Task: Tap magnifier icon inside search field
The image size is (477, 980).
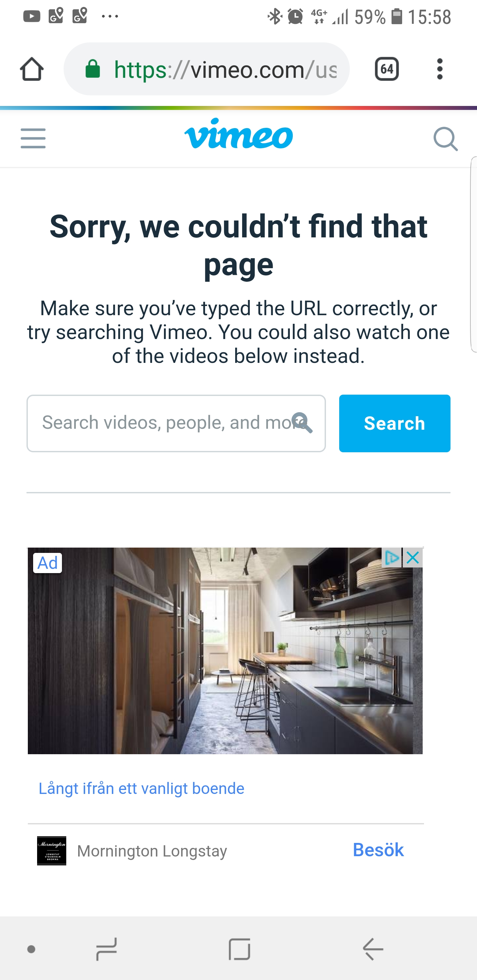Action: tap(302, 423)
